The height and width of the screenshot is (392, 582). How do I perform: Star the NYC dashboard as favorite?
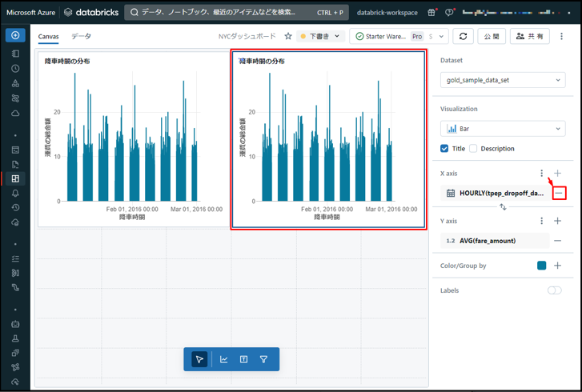click(x=288, y=36)
